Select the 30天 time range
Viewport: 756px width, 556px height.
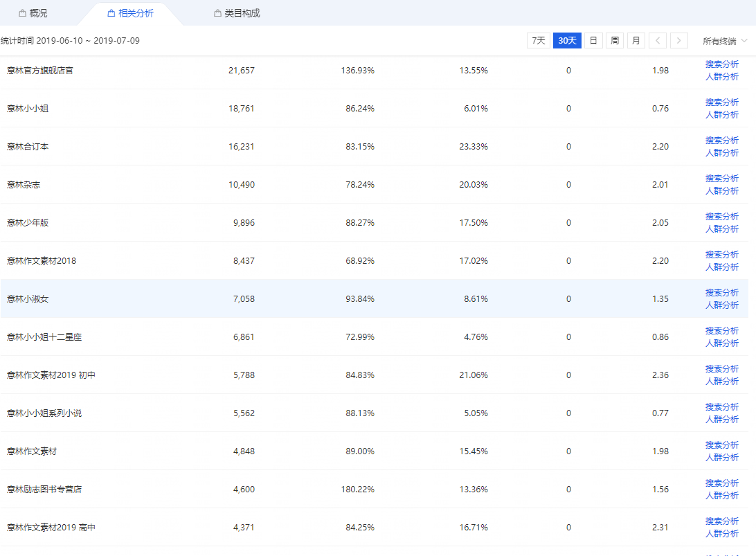point(567,41)
